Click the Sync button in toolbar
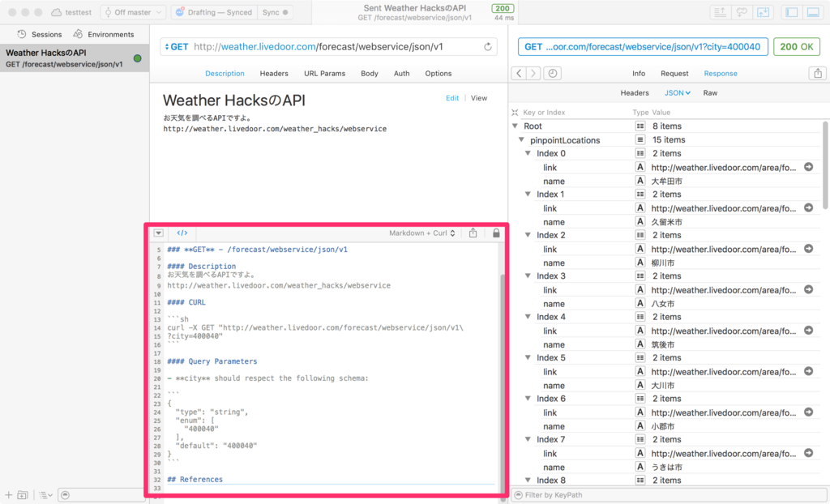The image size is (830, 504). pos(276,12)
